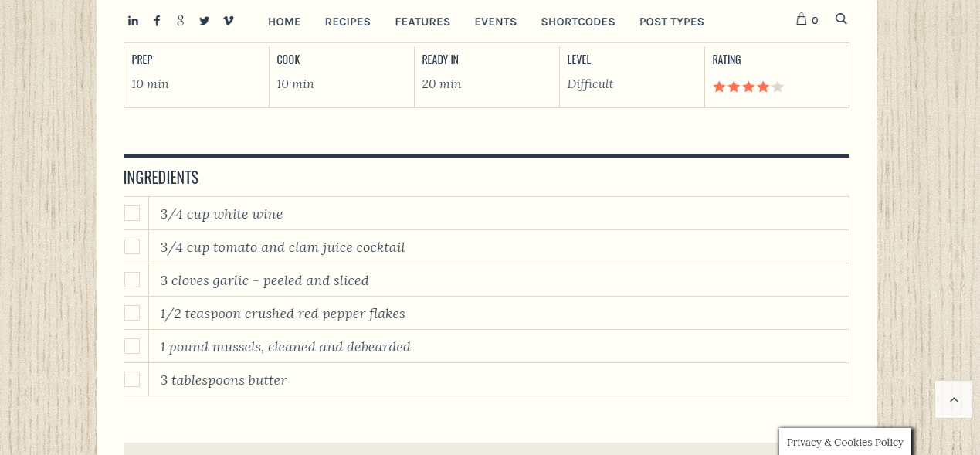
Task: Click the Ready In value '20 min'
Action: point(442,83)
